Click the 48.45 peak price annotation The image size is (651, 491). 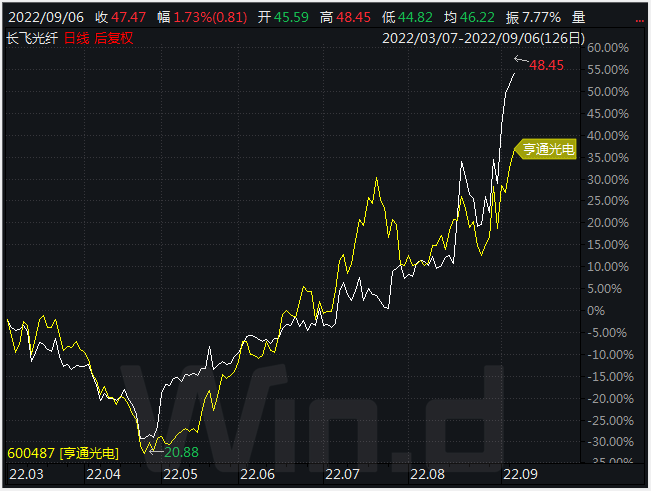546,65
